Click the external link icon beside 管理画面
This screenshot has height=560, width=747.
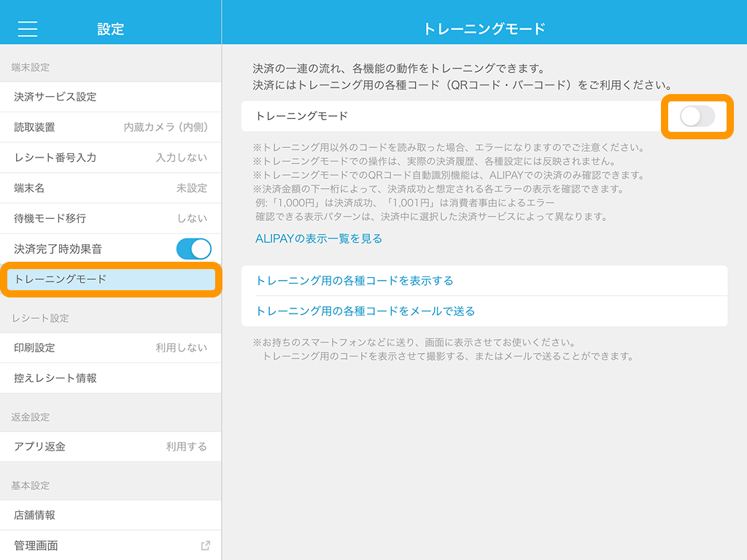tap(205, 545)
